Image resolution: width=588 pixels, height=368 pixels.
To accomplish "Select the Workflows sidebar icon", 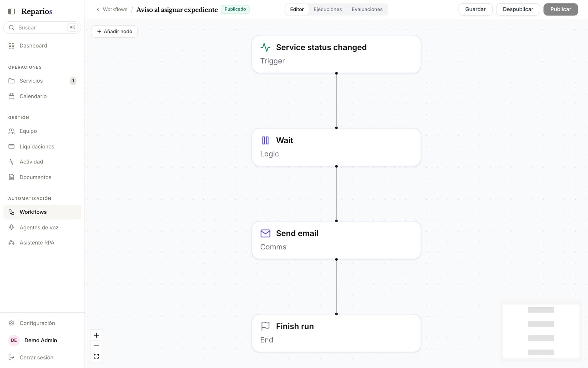I will (x=11, y=212).
